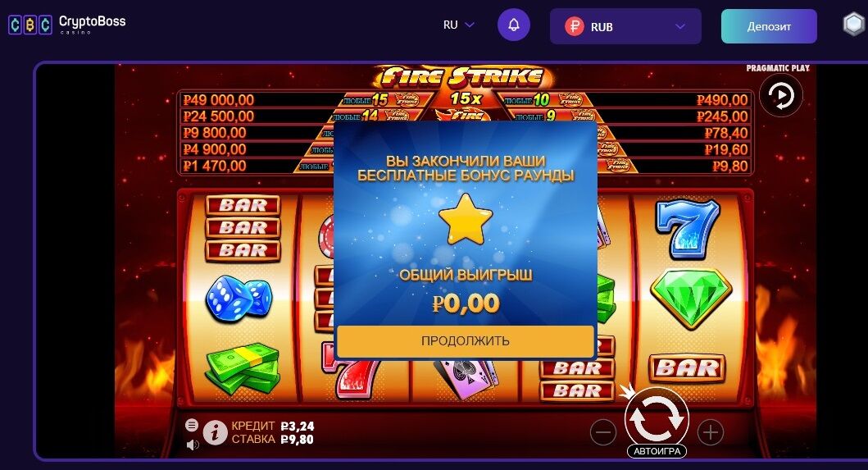
Task: Click the spin reels button
Action: coord(657,420)
